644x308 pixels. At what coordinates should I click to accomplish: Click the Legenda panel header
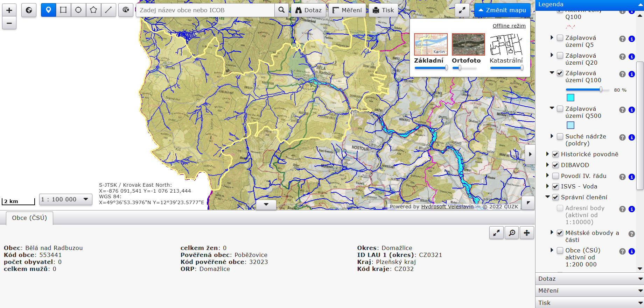pos(589,5)
